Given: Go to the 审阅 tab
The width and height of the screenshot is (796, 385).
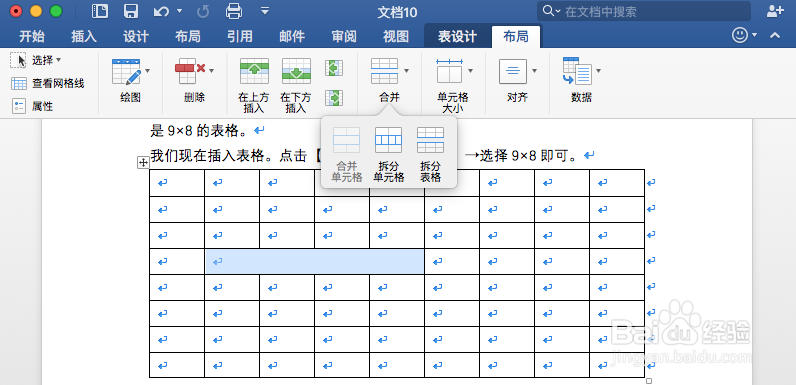Looking at the screenshot, I should [344, 36].
